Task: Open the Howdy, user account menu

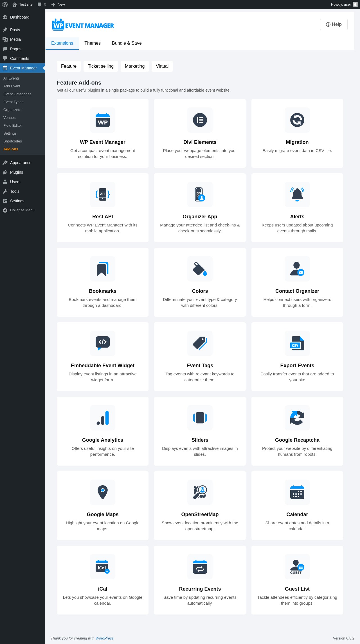Action: pos(344,4)
